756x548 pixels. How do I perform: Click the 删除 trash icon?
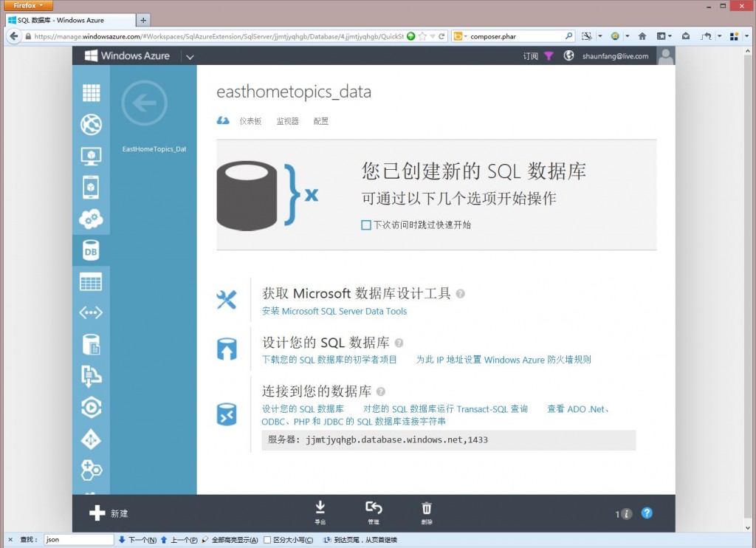tap(427, 508)
